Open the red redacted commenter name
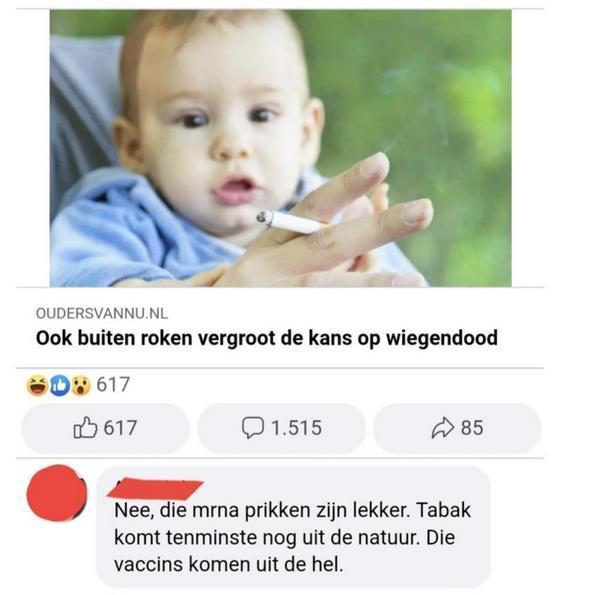The height and width of the screenshot is (595, 600). [x=155, y=489]
